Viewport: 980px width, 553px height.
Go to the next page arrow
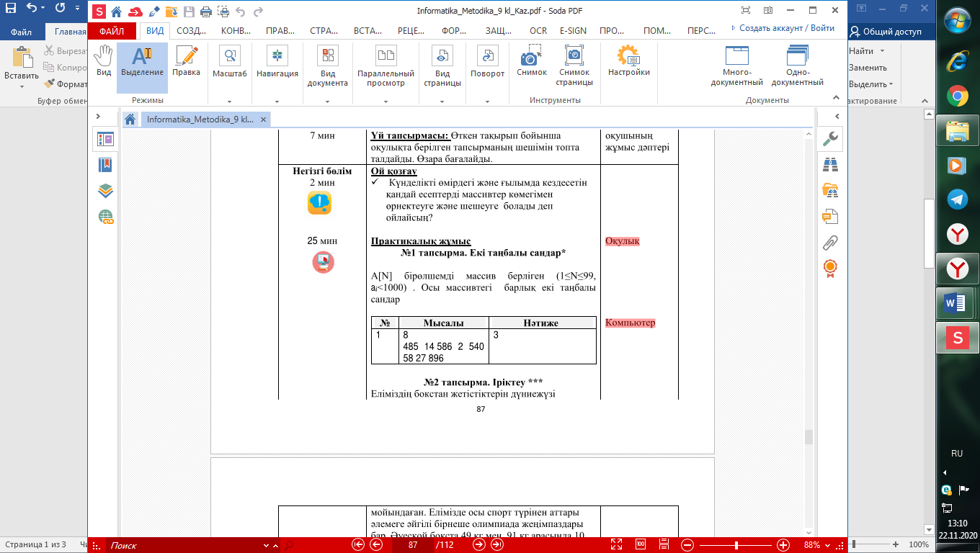click(478, 545)
